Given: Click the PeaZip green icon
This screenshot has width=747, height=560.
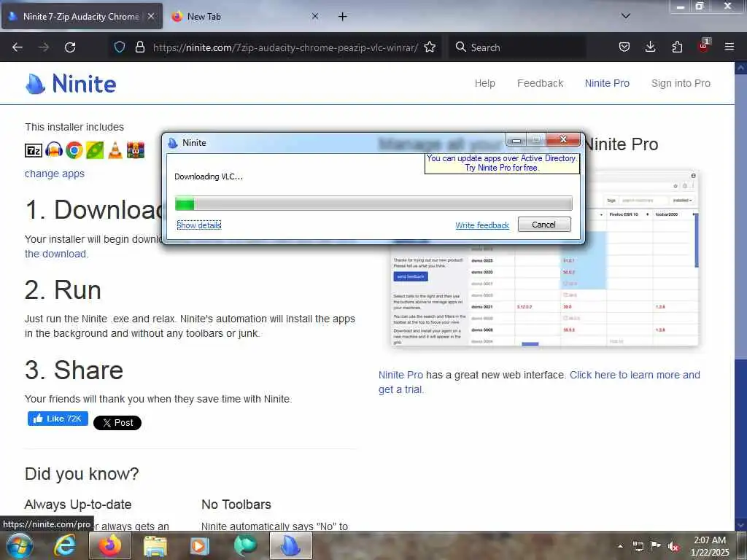Looking at the screenshot, I should [95, 150].
